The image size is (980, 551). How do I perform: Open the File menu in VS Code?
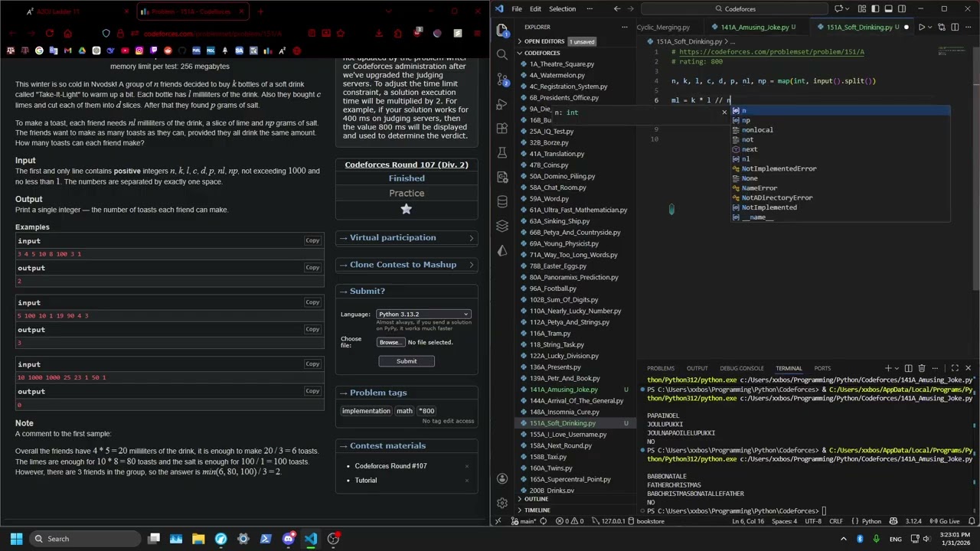tap(517, 8)
